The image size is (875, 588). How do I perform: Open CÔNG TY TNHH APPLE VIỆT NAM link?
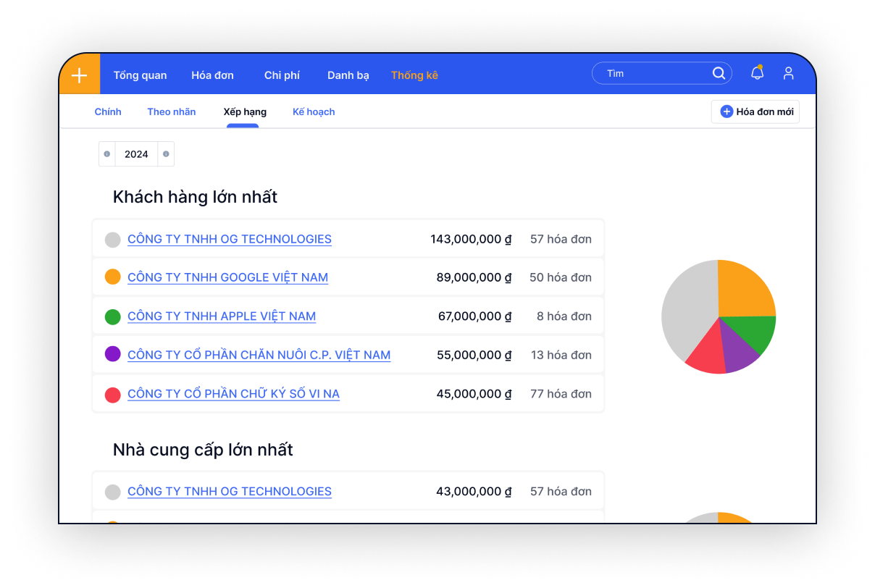click(222, 316)
